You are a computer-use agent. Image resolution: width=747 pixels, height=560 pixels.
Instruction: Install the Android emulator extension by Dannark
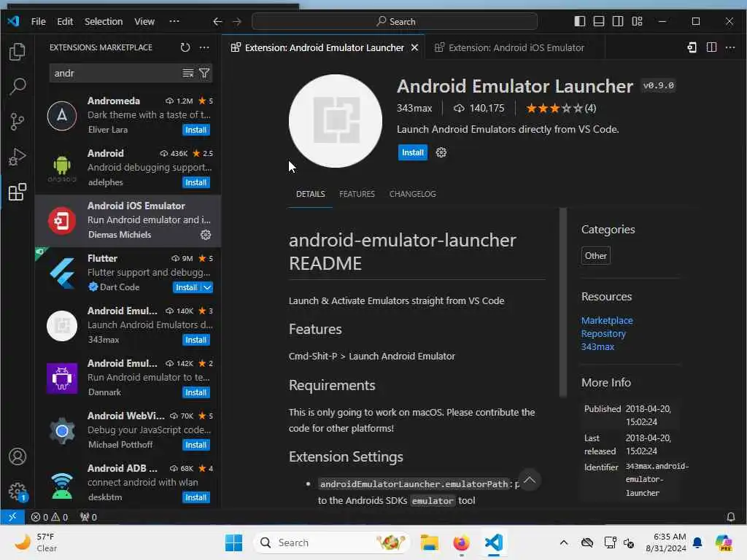196,392
